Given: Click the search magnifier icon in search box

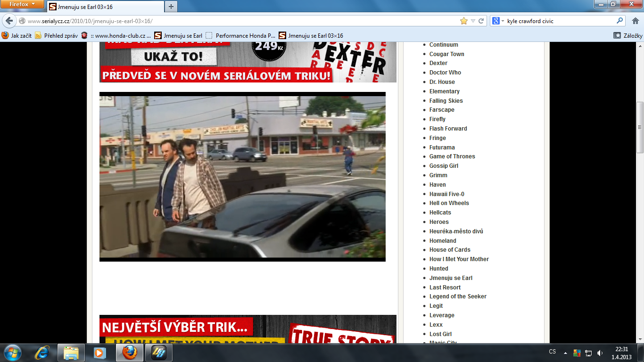Looking at the screenshot, I should pyautogui.click(x=620, y=21).
